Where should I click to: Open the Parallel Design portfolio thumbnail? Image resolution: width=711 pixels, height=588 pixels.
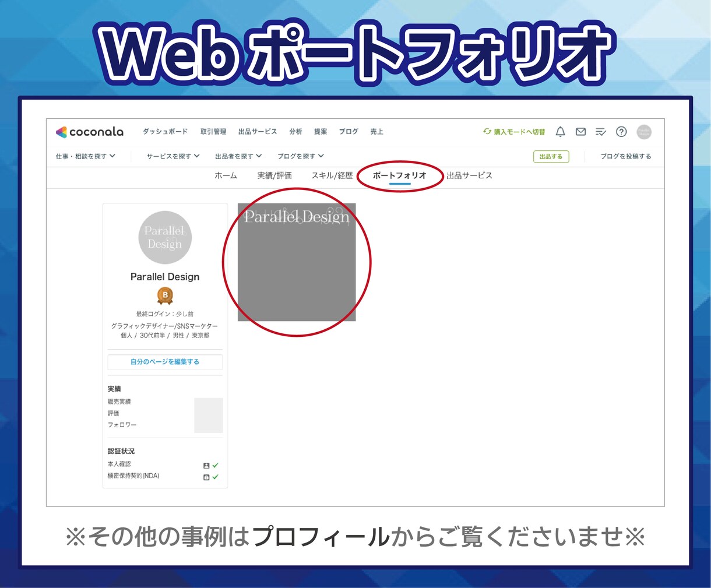297,262
